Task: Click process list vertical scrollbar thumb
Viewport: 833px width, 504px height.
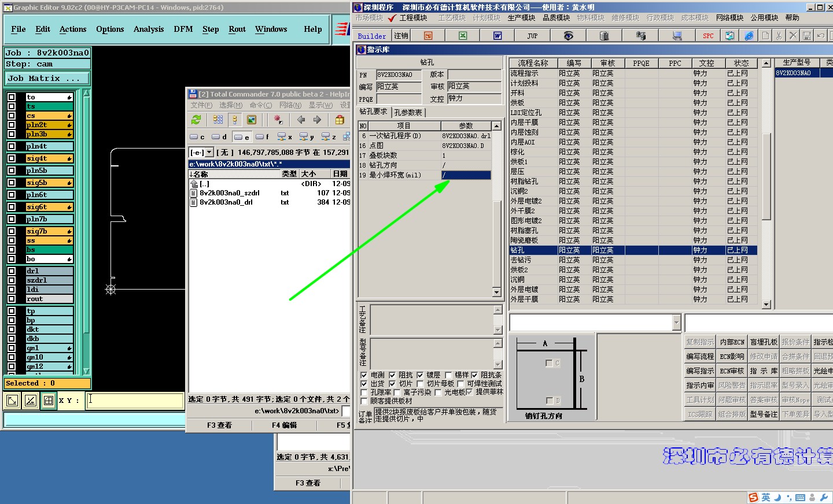Action: (x=766, y=177)
